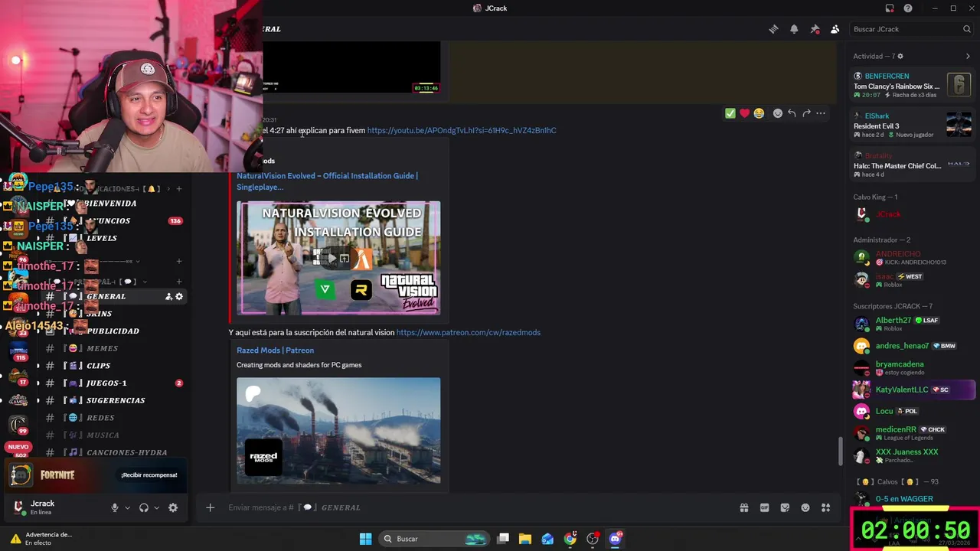Open File Explorer from the taskbar

coord(525,539)
